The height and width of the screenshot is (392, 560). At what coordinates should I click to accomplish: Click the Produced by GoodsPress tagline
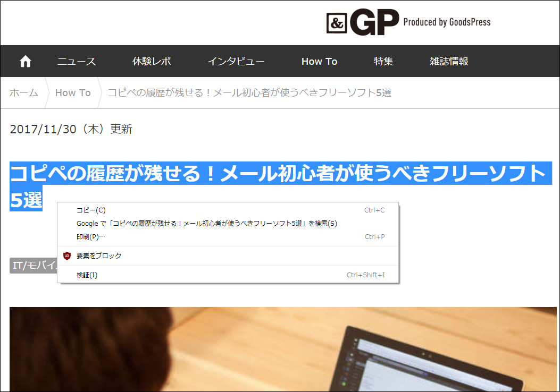coord(447,22)
